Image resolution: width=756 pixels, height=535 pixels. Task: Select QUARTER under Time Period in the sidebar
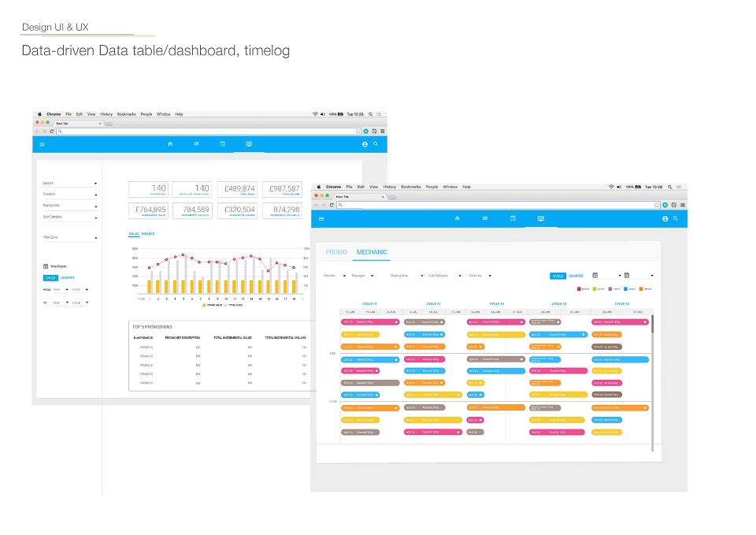[x=67, y=278]
